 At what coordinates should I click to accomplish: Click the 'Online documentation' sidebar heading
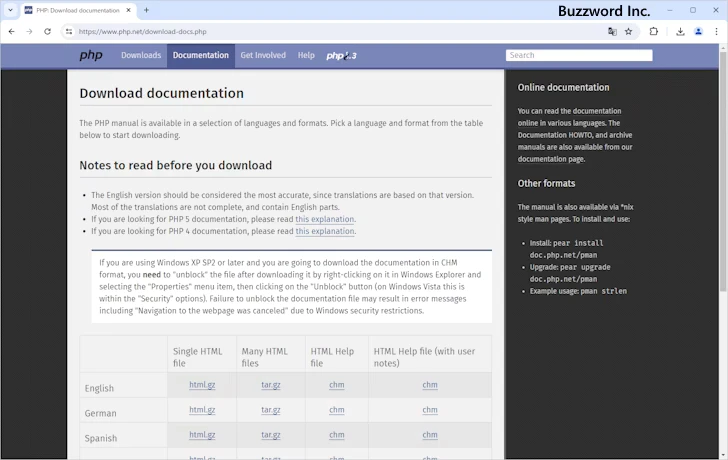563,87
